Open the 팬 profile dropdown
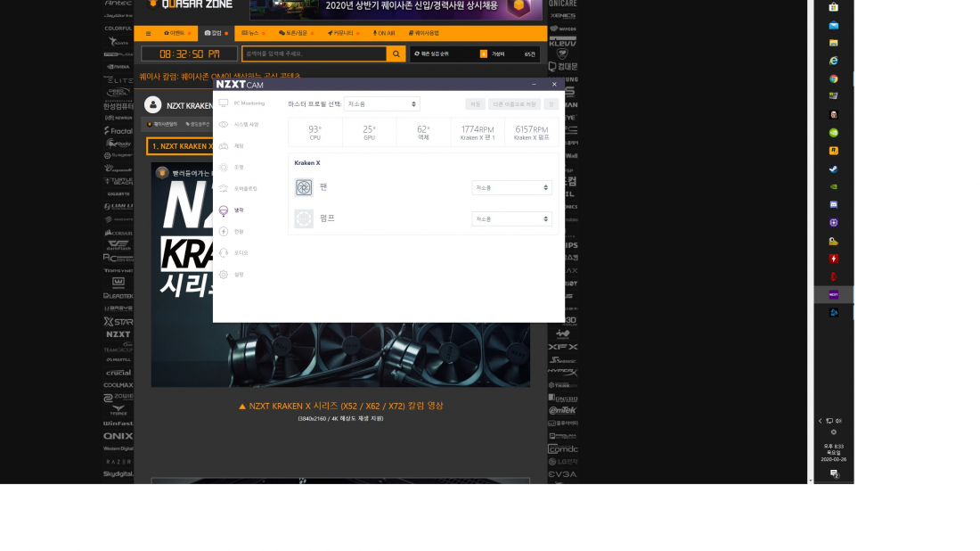Viewport: 980px width, 551px height. pos(511,187)
